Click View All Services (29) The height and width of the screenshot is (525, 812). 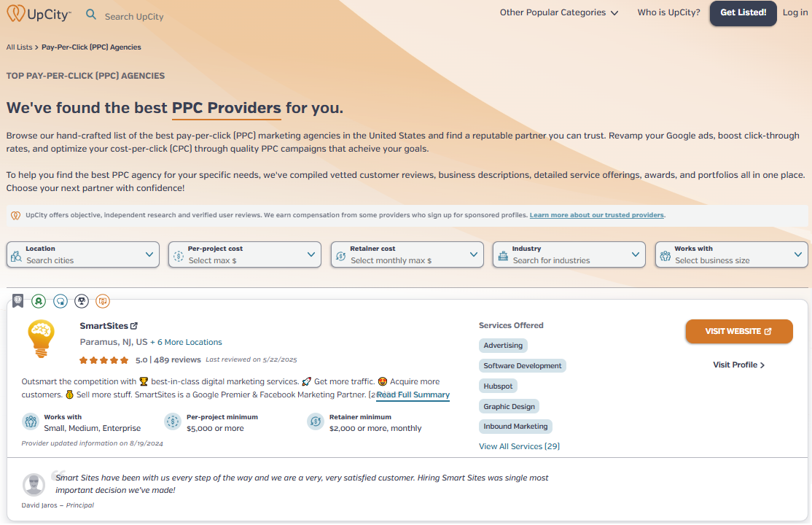coord(520,446)
